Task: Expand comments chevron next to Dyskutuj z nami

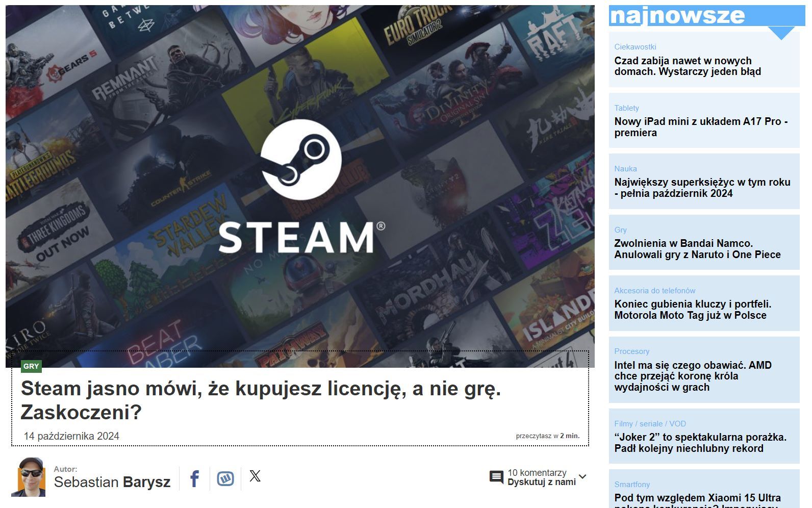Action: (x=582, y=477)
